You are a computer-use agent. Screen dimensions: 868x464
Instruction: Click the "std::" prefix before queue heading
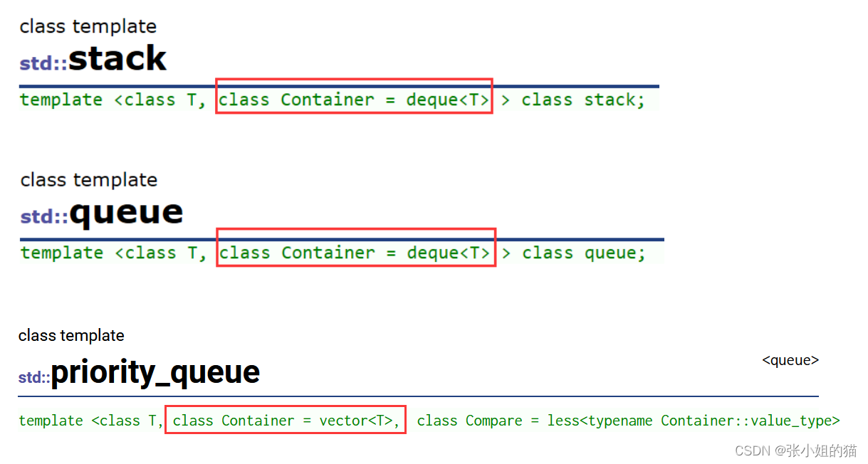(44, 216)
